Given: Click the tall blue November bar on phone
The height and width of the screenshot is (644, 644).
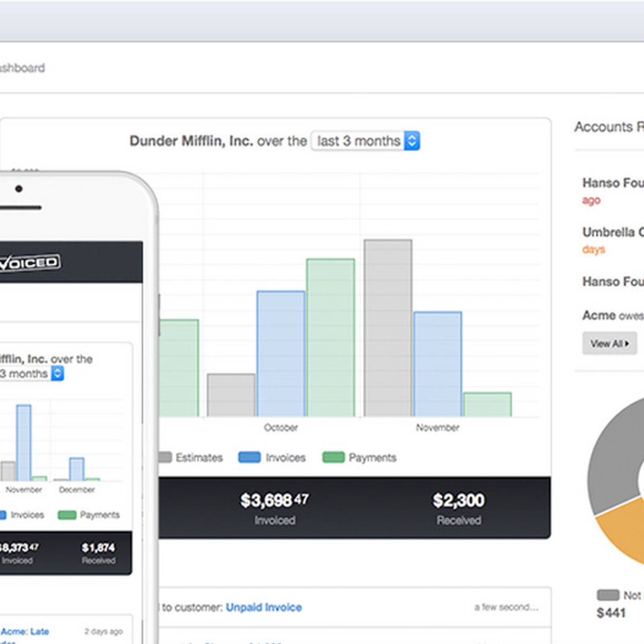Looking at the screenshot, I should (x=24, y=443).
